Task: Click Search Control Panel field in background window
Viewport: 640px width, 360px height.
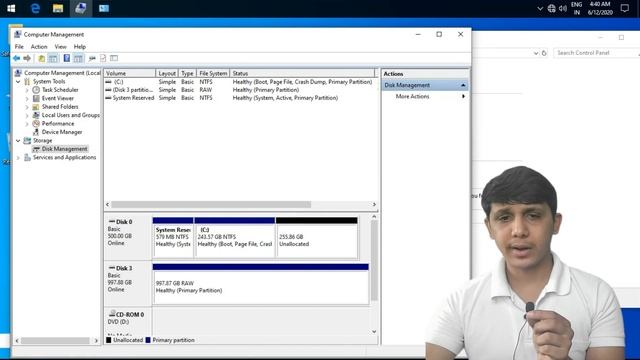Action: (x=596, y=53)
